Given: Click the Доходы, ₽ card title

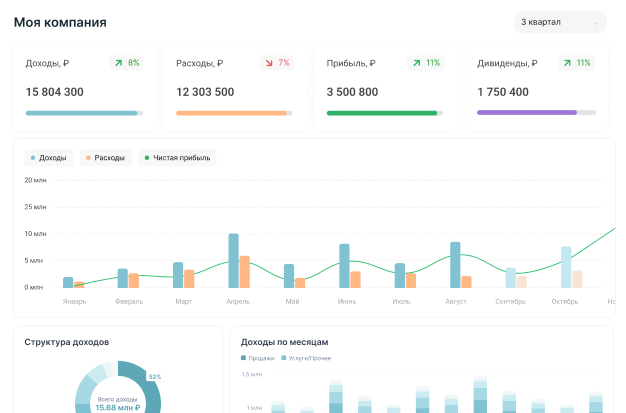Looking at the screenshot, I should click(x=48, y=63).
